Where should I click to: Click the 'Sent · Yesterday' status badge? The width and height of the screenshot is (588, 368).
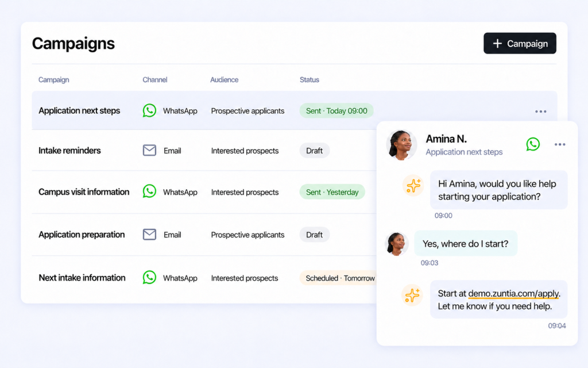332,192
